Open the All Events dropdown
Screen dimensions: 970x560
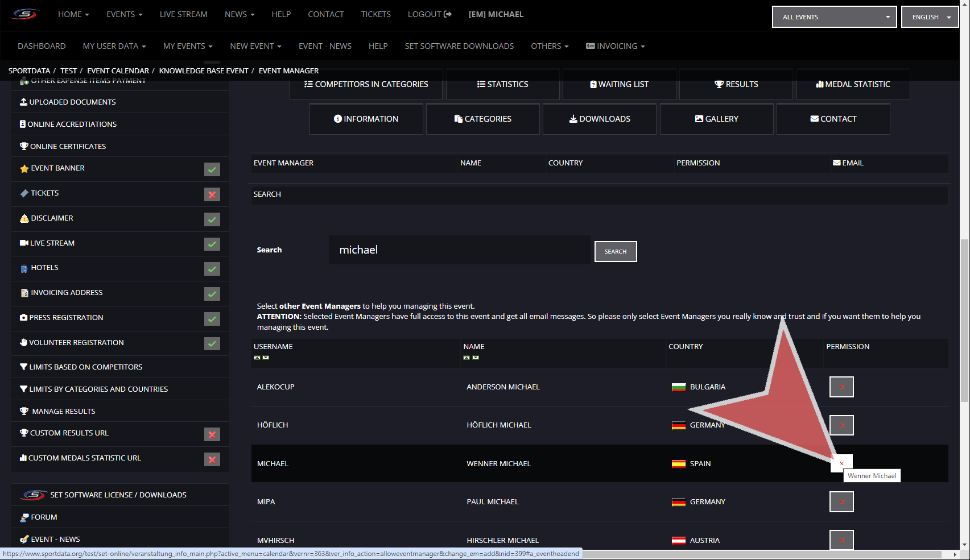833,17
